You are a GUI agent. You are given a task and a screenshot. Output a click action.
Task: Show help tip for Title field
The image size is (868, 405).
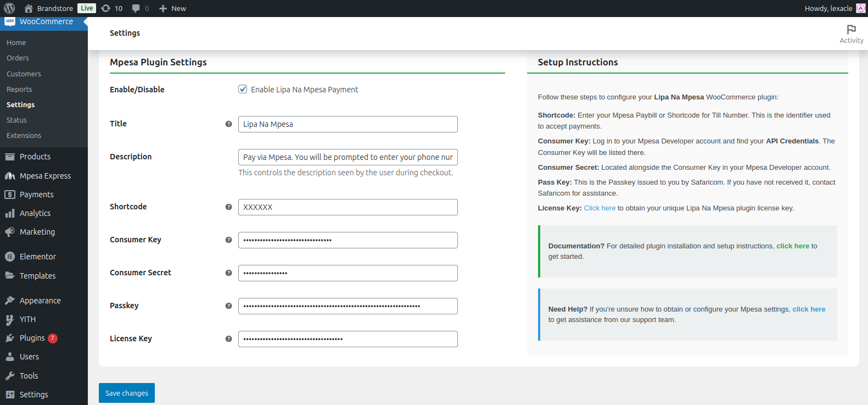click(228, 124)
